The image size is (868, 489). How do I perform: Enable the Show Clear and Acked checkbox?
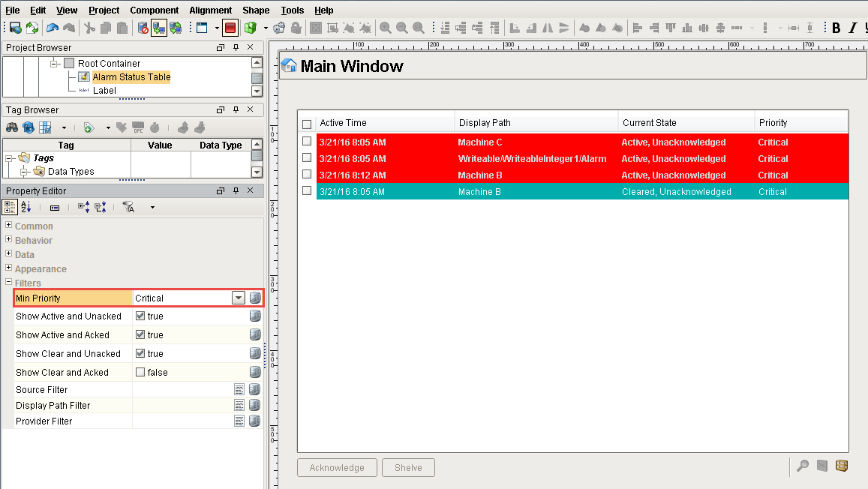point(140,373)
